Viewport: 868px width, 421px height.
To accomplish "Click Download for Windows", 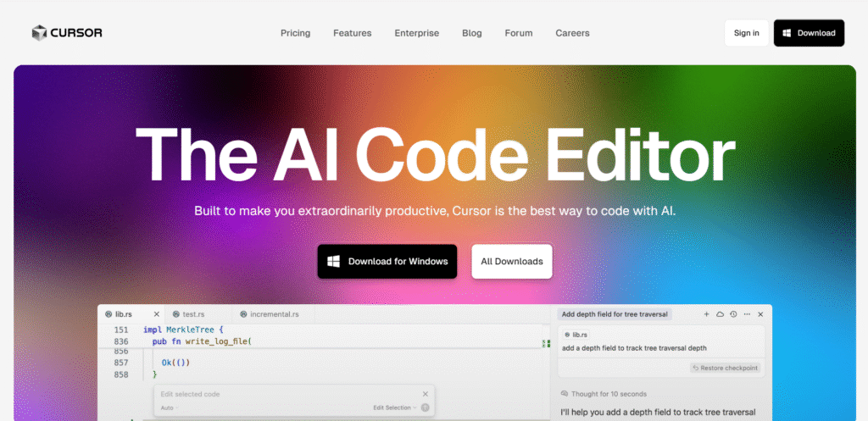I will 387,262.
